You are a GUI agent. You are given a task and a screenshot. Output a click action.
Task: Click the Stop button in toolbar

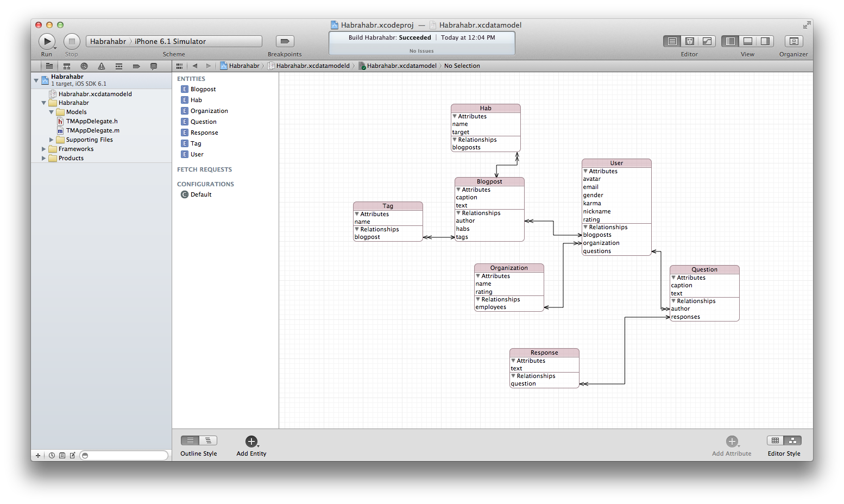tap(72, 41)
